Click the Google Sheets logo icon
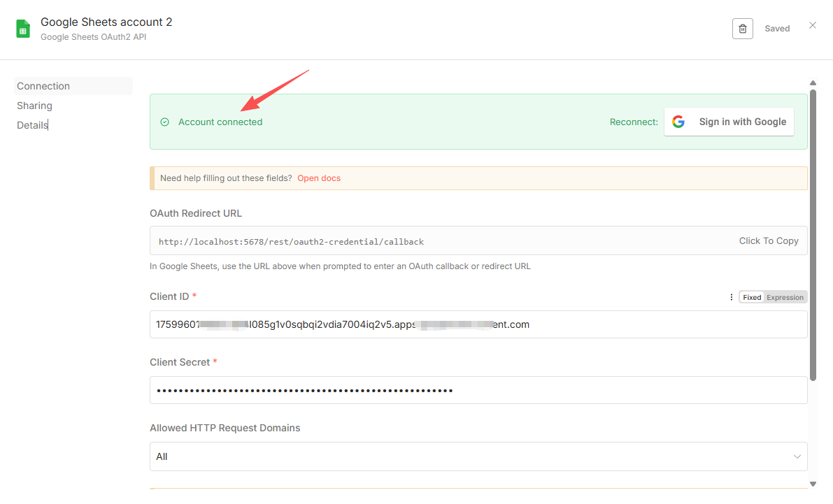The height and width of the screenshot is (504, 833). [23, 29]
